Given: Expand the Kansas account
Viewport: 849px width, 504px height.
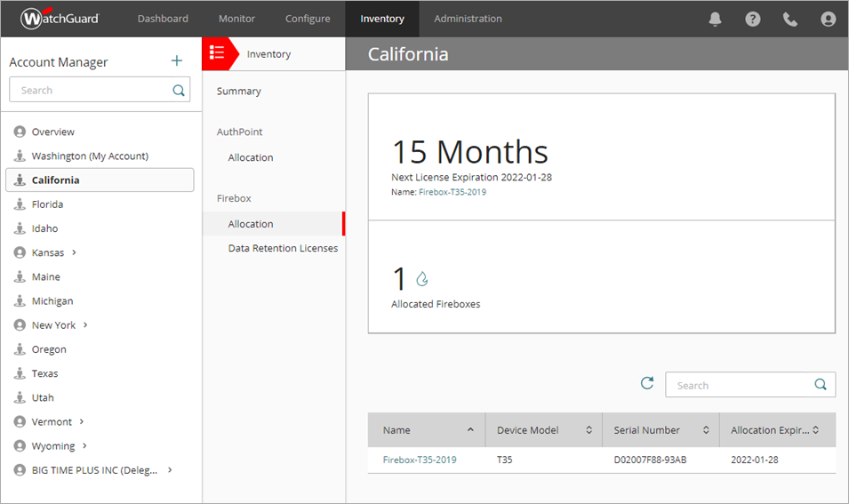Looking at the screenshot, I should point(74,252).
